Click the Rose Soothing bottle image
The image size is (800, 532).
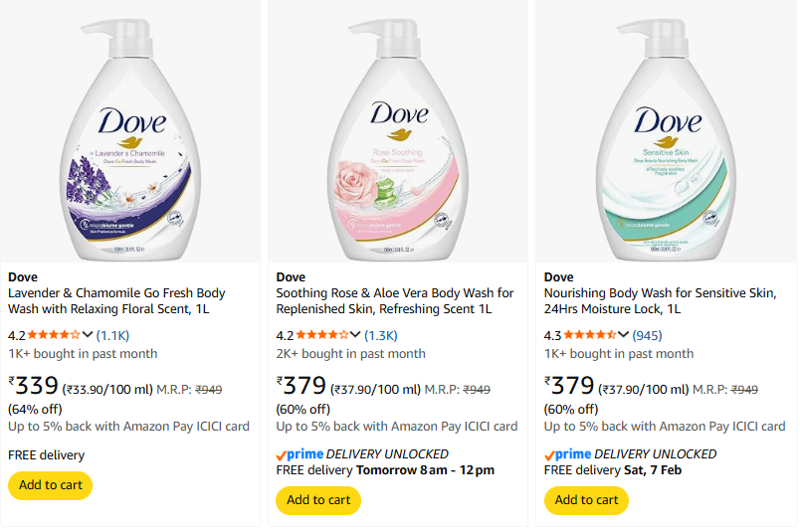[398, 132]
